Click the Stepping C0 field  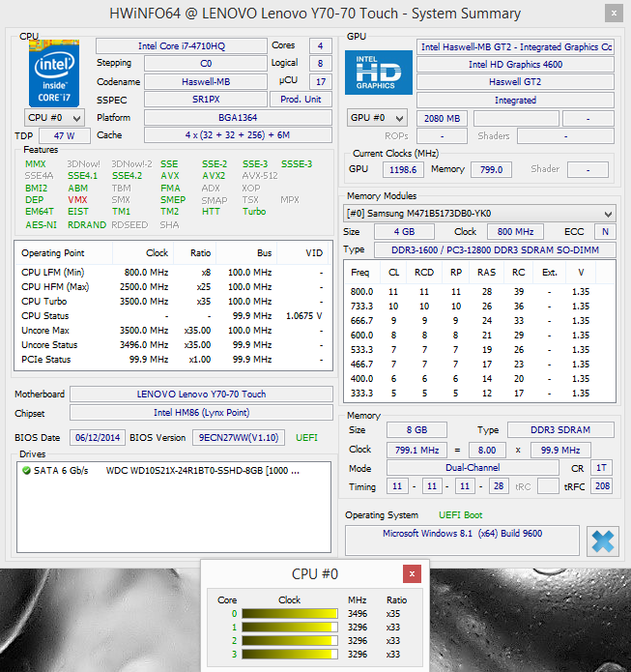point(206,64)
